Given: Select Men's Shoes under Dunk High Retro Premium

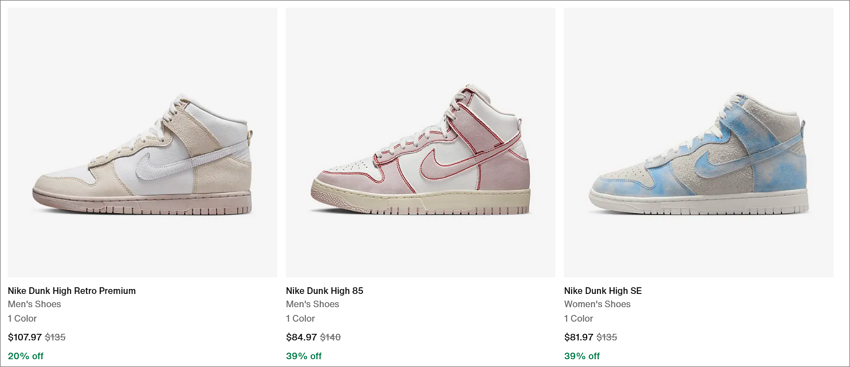Looking at the screenshot, I should (x=34, y=304).
